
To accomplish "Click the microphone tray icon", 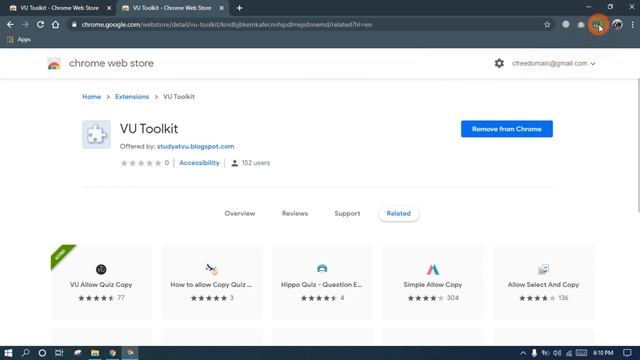I will coord(534,353).
